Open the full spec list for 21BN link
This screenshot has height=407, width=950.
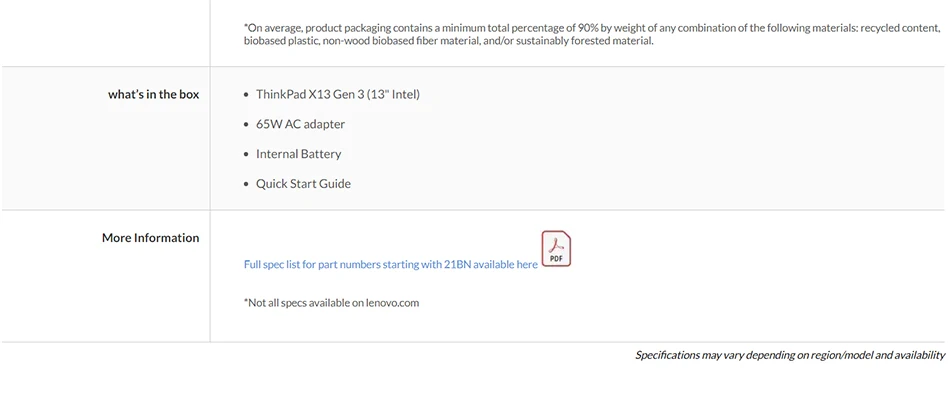click(x=390, y=264)
